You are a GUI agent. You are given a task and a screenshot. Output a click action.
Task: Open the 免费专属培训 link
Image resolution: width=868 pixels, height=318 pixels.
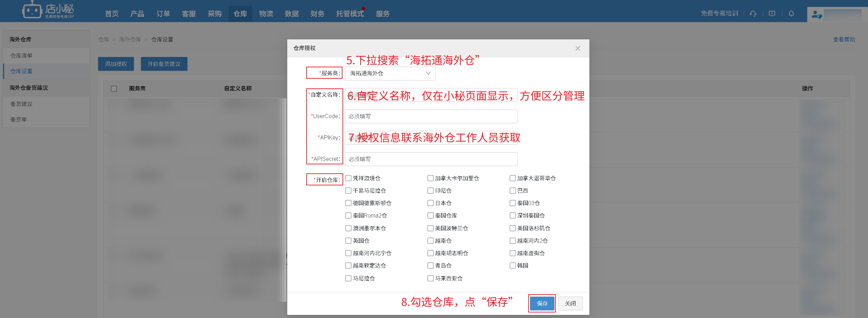tap(720, 13)
